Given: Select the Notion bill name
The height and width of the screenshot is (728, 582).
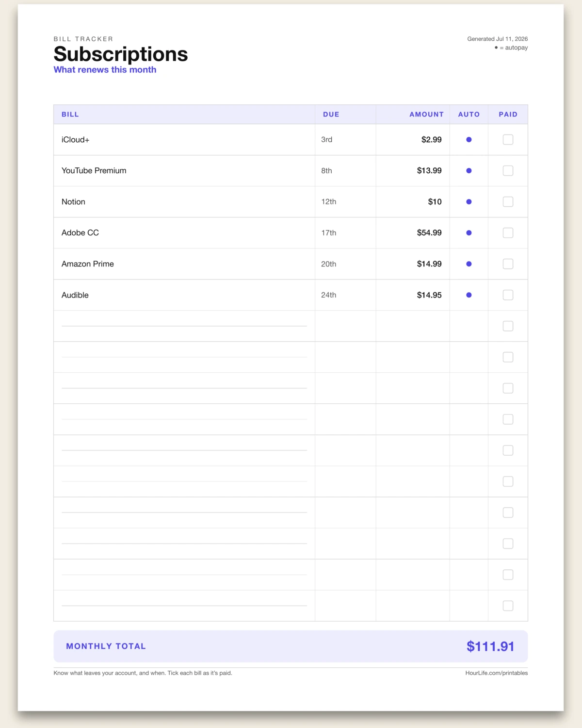Looking at the screenshot, I should (x=73, y=202).
